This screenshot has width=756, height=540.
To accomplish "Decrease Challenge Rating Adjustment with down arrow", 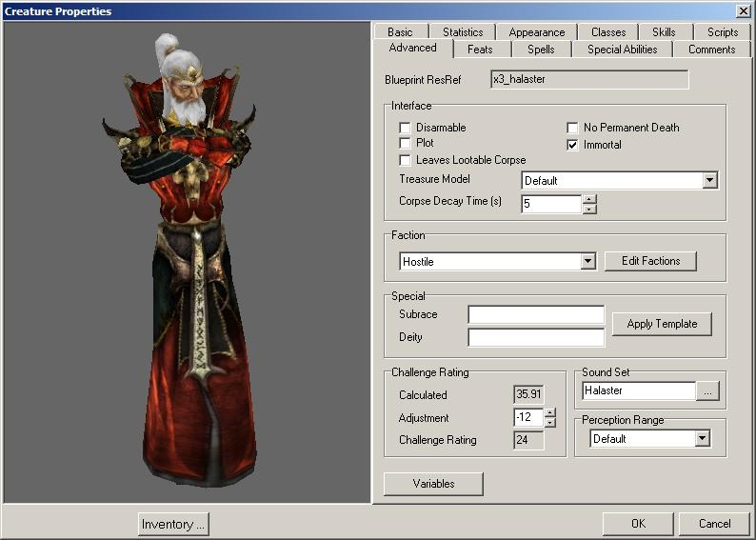I will tap(550, 422).
